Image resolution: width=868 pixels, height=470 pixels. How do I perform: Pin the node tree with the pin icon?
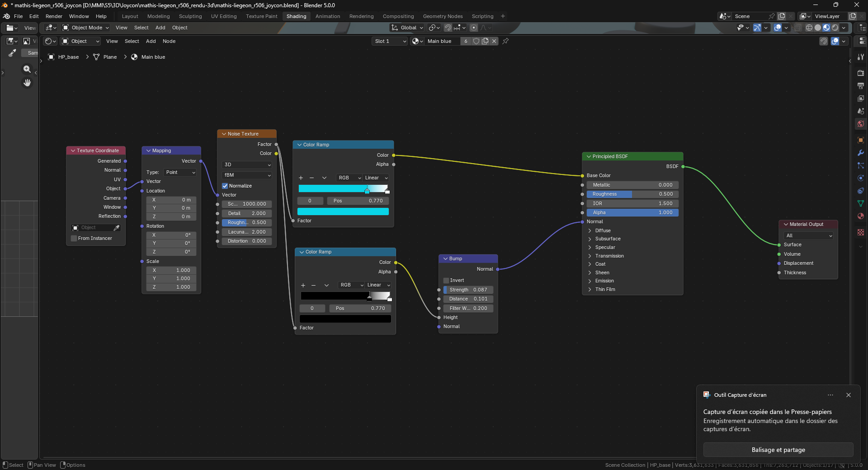point(505,41)
